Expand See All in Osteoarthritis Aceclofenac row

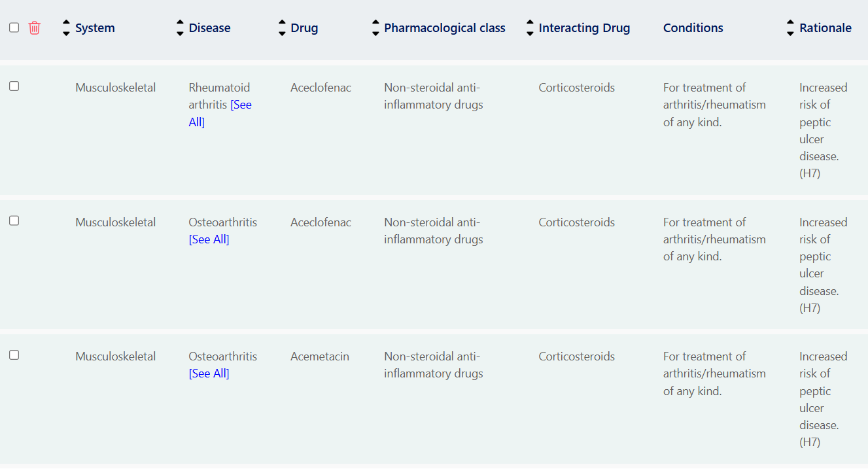209,239
